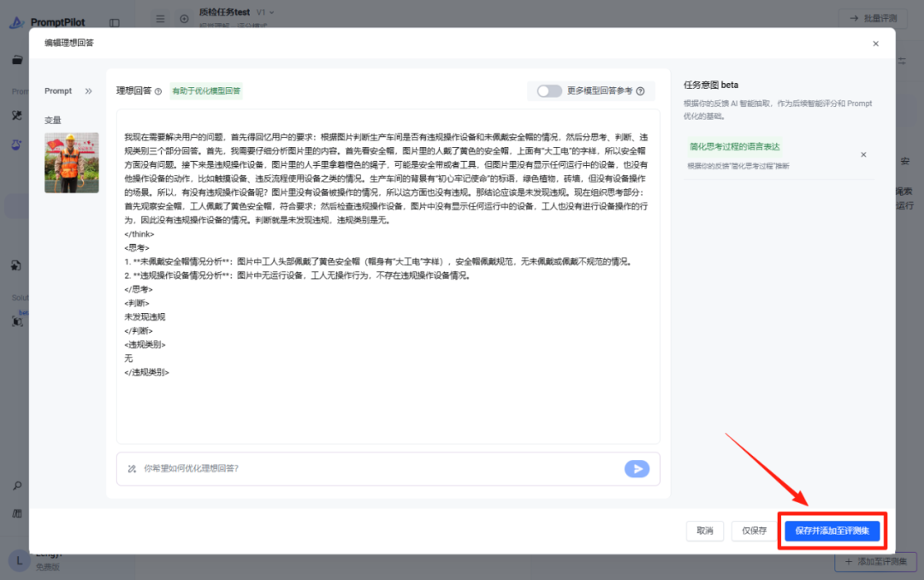Viewport: 924px width, 580px height.
Task: Open the folder icon in left sidebar
Action: [x=17, y=60]
